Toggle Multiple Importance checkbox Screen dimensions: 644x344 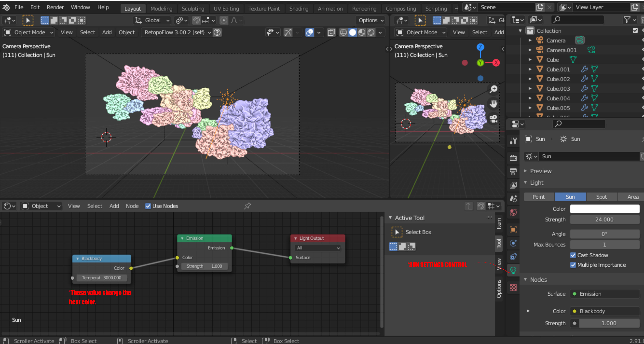[573, 265]
